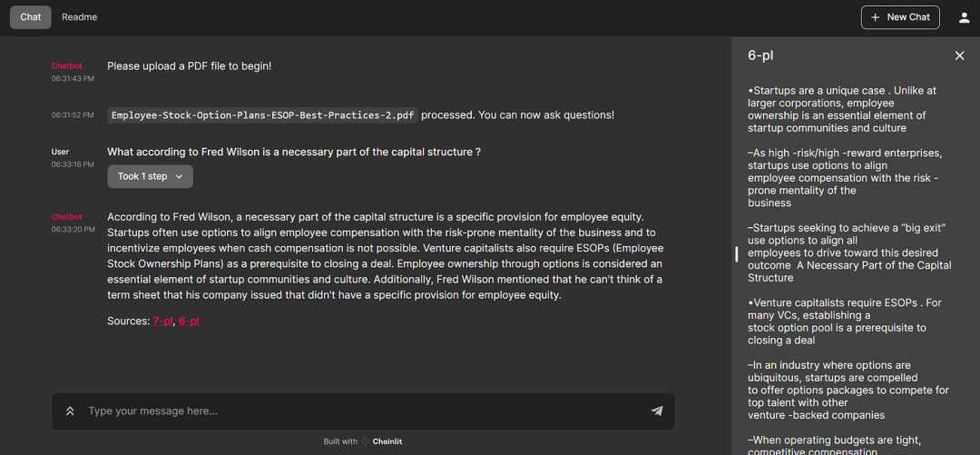Click the "6-pl" side panel heading

click(x=760, y=55)
